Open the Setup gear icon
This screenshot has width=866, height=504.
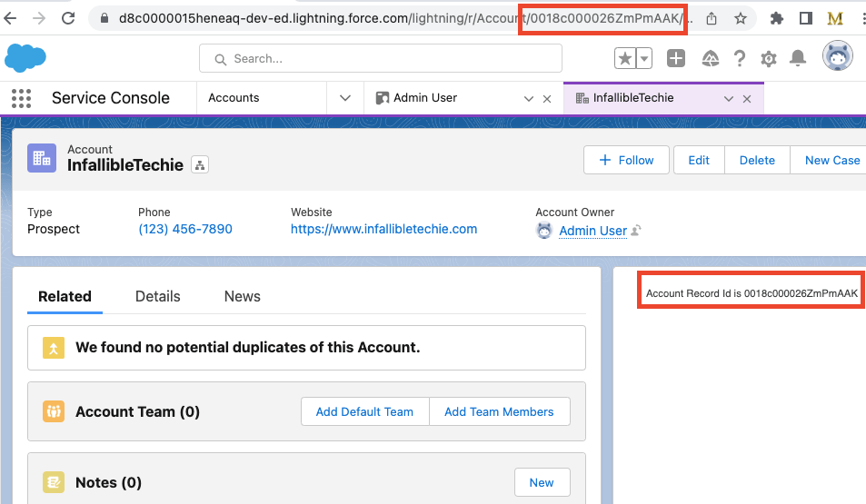coord(768,58)
